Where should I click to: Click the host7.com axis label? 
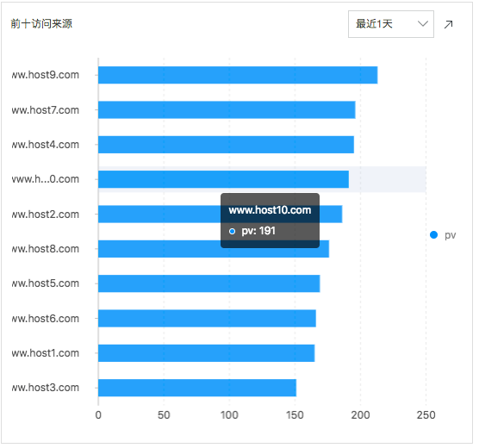pos(46,110)
